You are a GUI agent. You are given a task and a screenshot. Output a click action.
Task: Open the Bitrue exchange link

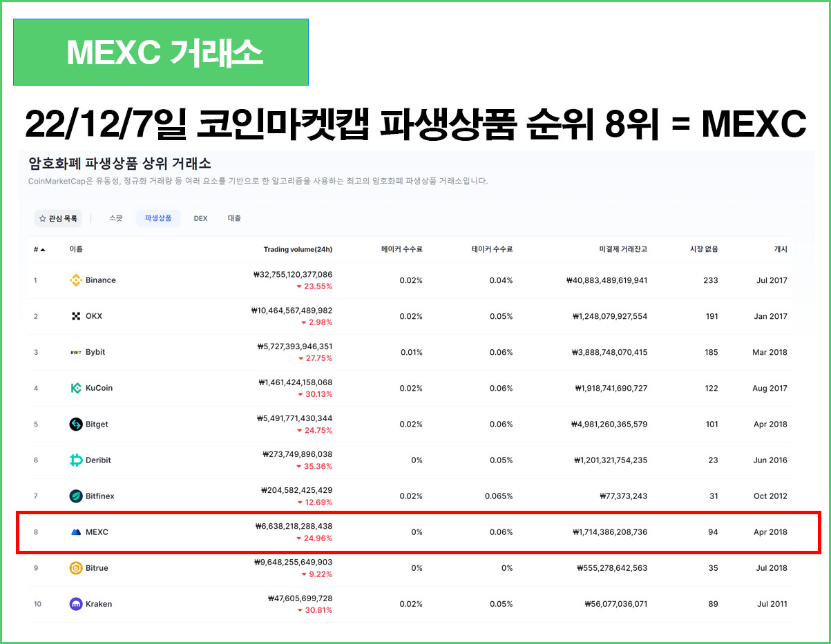[97, 568]
